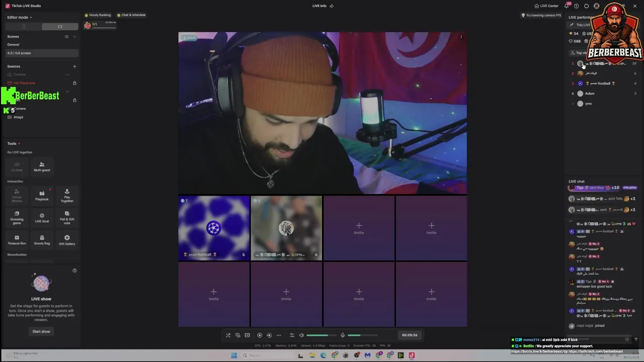Open the Poll & Gift vote tool
This screenshot has width=644, height=362.
click(x=67, y=217)
